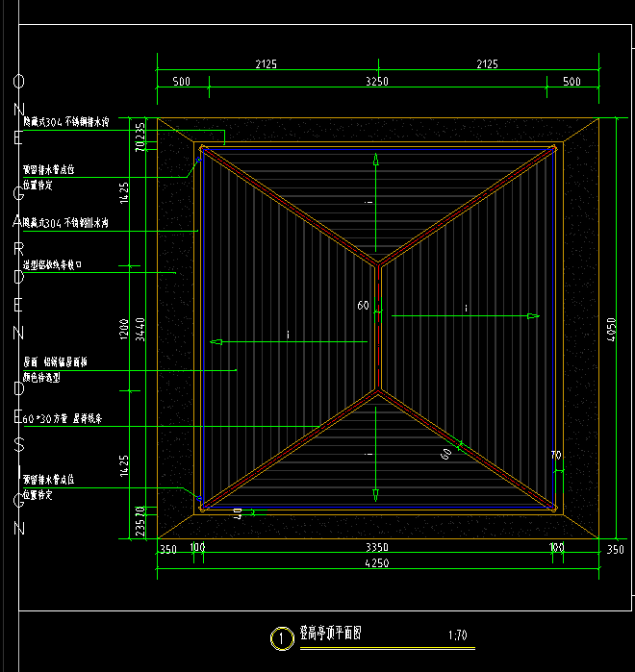Select the 3250 dimension text
Image resolution: width=635 pixels, height=672 pixels.
(x=377, y=82)
